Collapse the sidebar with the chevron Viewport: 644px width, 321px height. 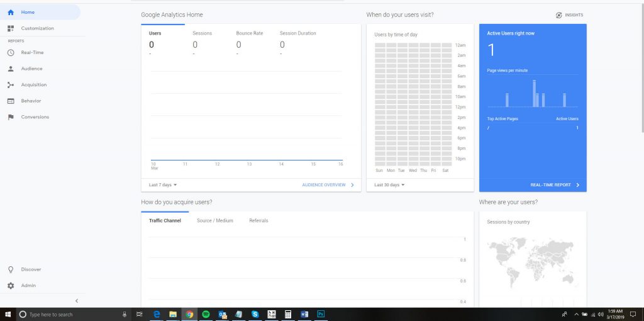pyautogui.click(x=76, y=301)
